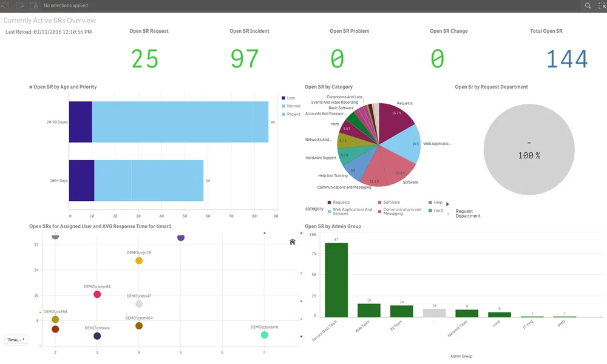
Task: Advance category legend with right arrow
Action: coord(447,204)
